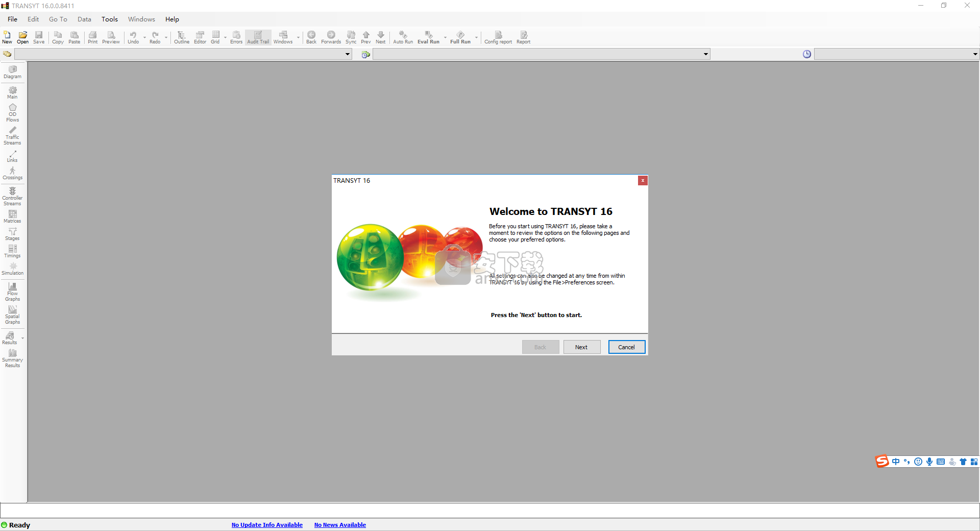Open a file with the Open icon
The image size is (980, 531).
[23, 37]
